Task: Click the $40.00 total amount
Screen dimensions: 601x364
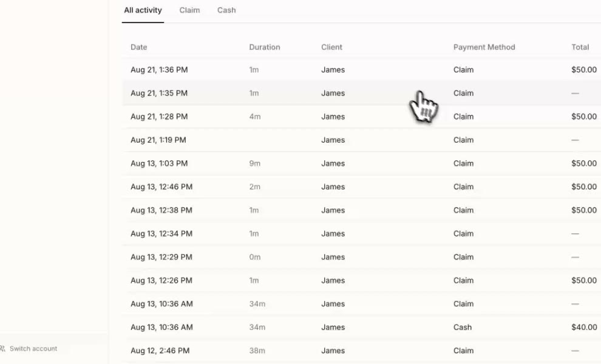Action: 584,327
